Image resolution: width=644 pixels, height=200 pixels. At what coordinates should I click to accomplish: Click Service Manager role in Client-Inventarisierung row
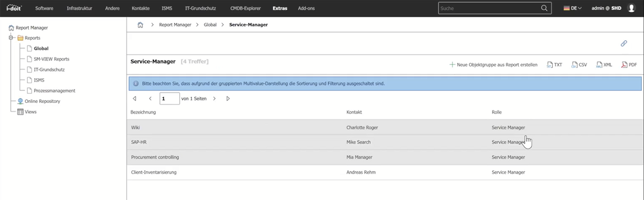tap(508, 172)
